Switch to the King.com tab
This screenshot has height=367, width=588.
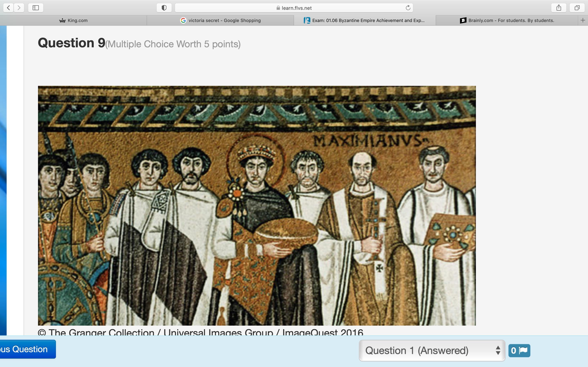coord(73,20)
